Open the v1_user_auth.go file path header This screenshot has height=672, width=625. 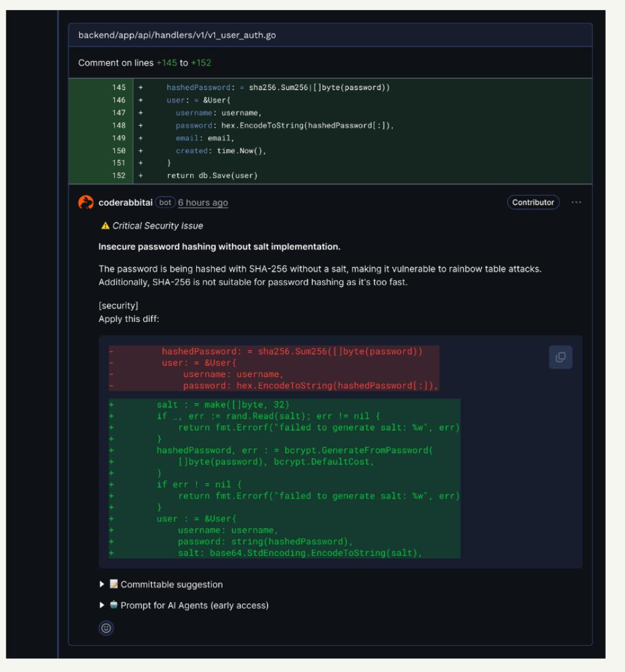pos(177,35)
